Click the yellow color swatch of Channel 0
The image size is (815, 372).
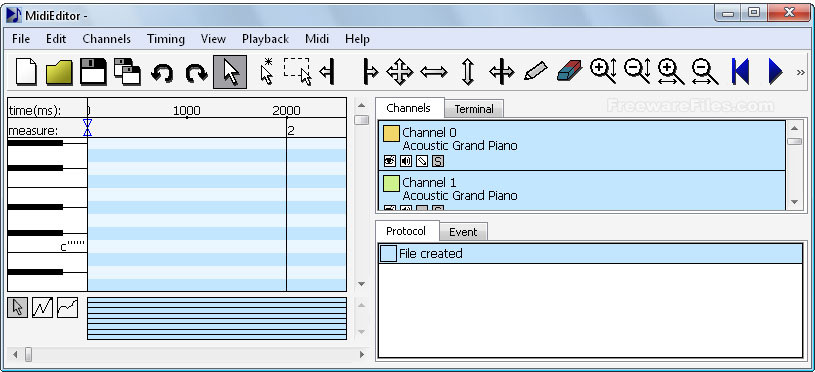[391, 134]
